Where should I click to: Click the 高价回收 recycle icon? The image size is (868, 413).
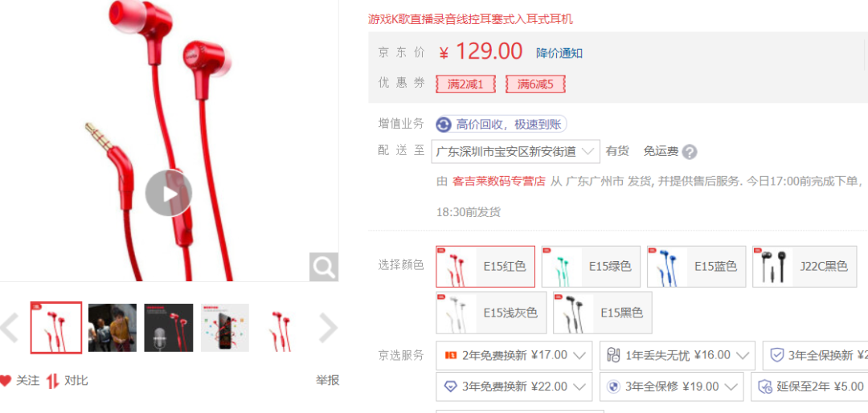click(444, 125)
